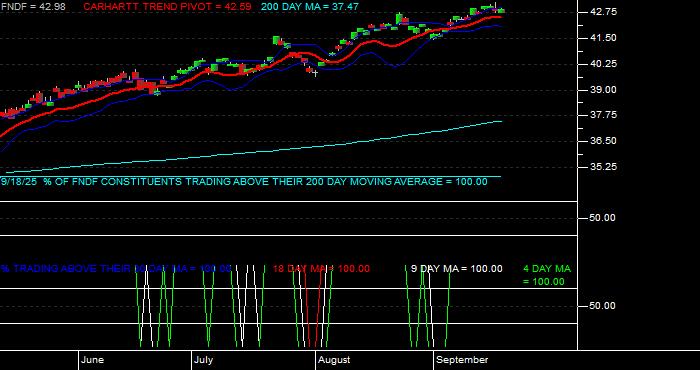This screenshot has height=370, width=700.
Task: Click the 9 DAY MA = 100.00 label
Action: [x=456, y=269]
